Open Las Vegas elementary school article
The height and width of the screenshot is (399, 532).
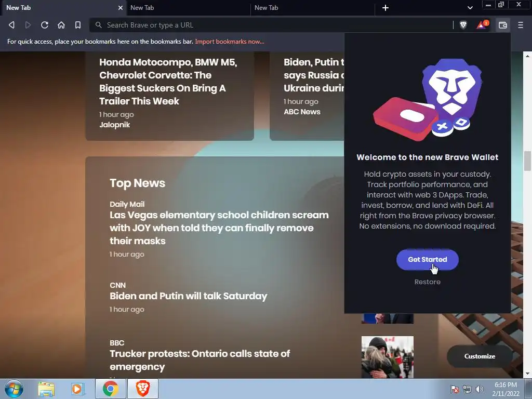click(219, 228)
